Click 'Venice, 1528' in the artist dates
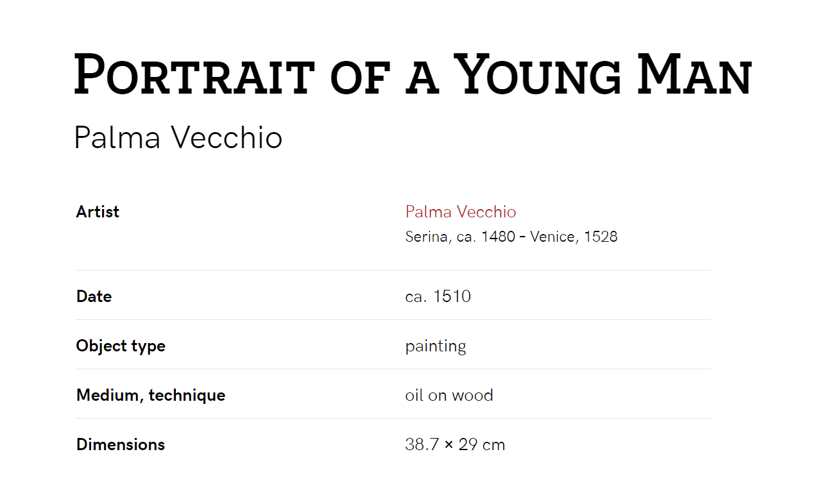824x504 pixels. tap(574, 237)
